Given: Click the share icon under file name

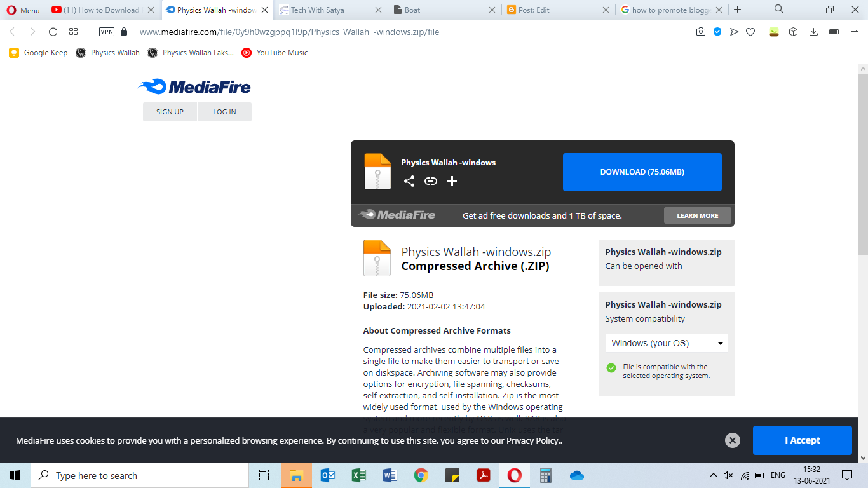Looking at the screenshot, I should pos(409,181).
